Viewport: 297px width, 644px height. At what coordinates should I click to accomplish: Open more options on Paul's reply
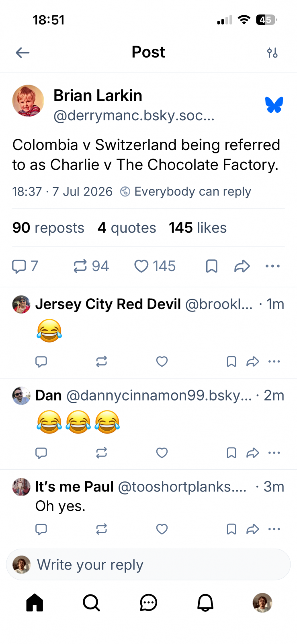point(274,529)
